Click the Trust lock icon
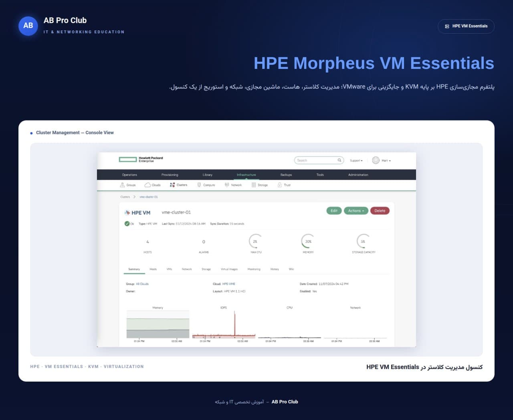This screenshot has height=420, width=513. pyautogui.click(x=280, y=185)
